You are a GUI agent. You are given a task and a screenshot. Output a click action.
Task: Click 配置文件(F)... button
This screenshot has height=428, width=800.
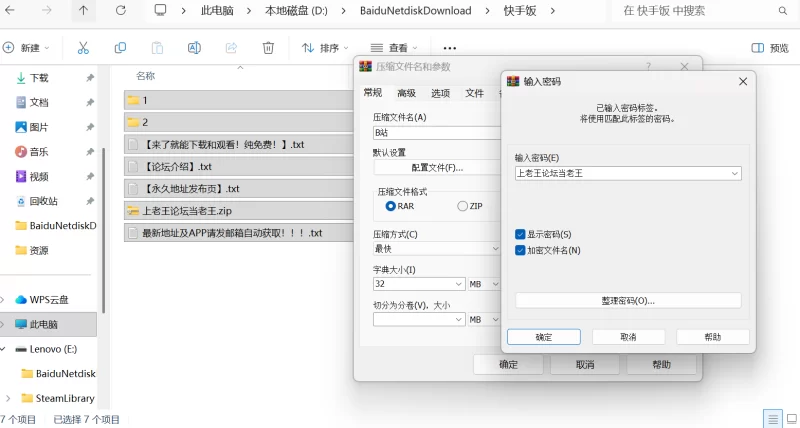pyautogui.click(x=437, y=167)
